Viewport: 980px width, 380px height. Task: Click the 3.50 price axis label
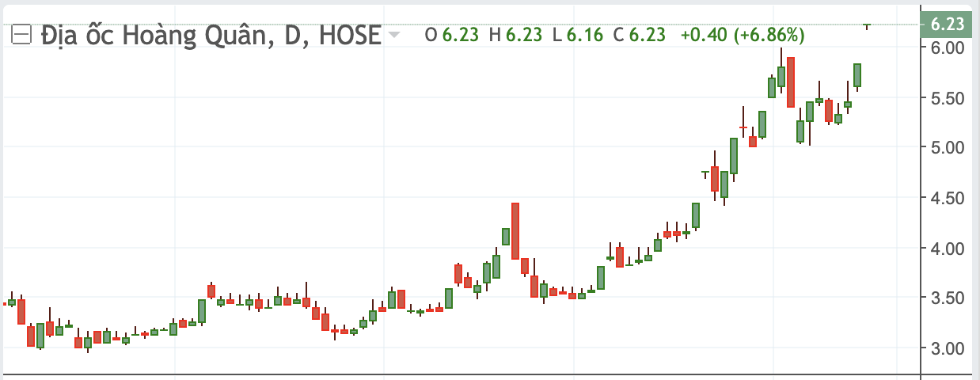tap(947, 298)
